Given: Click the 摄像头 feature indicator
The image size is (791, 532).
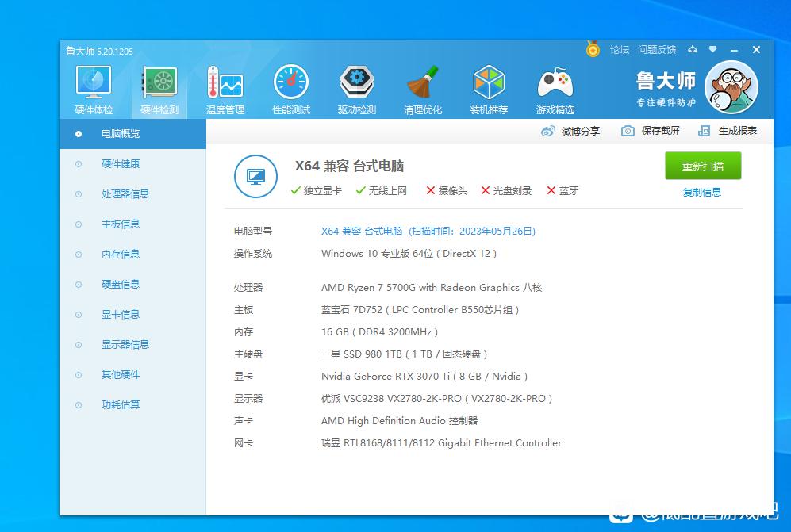Looking at the screenshot, I should 447,190.
